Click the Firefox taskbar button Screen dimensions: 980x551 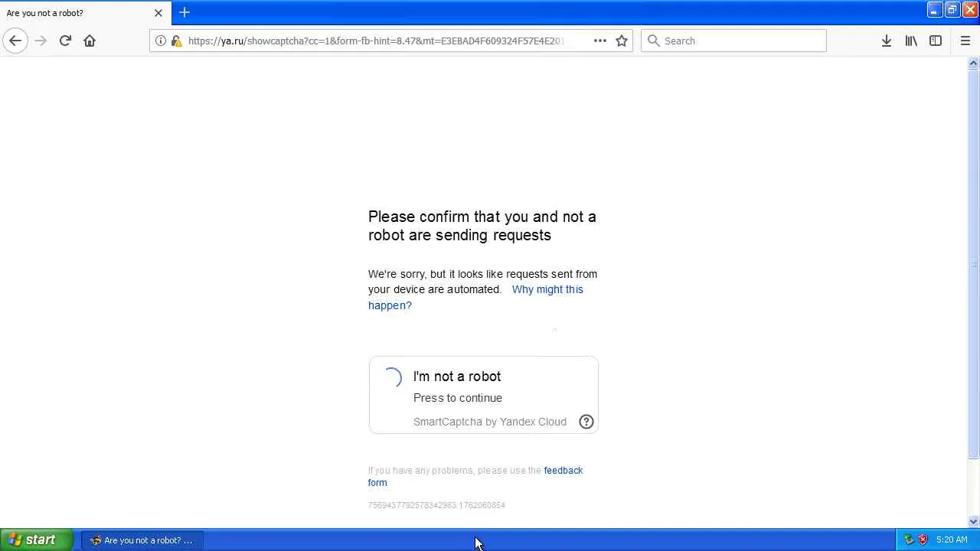142,540
